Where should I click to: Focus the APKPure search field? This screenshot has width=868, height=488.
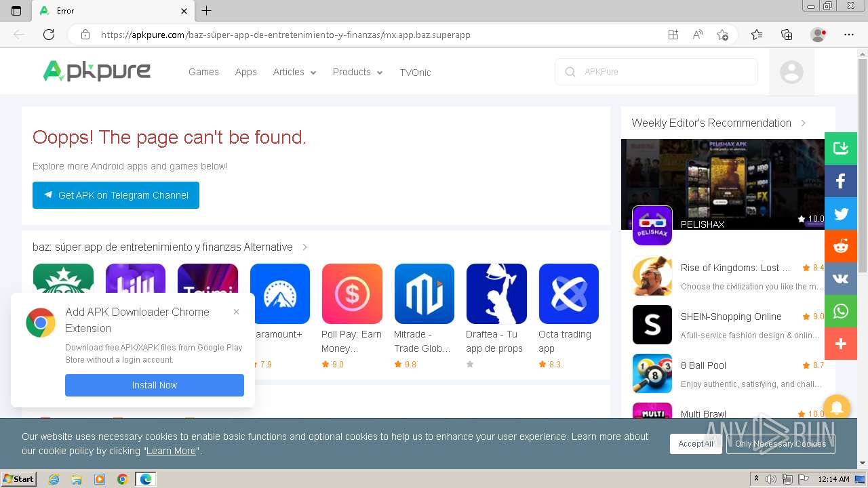pyautogui.click(x=656, y=72)
